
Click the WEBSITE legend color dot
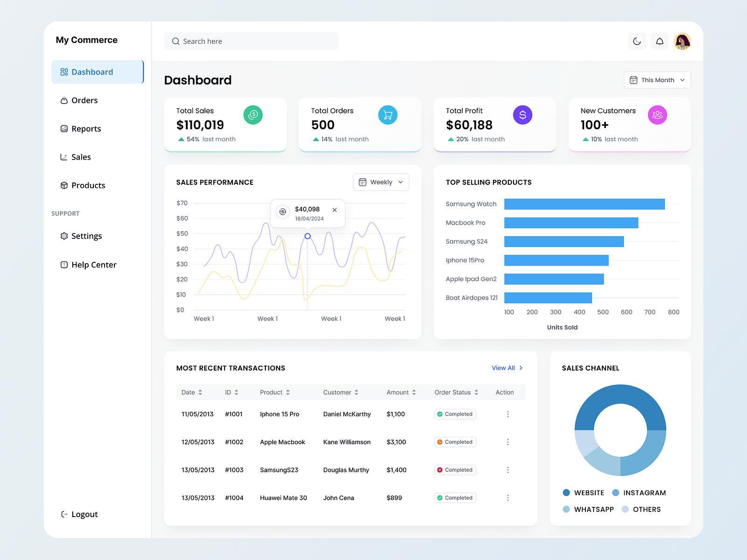click(566, 493)
